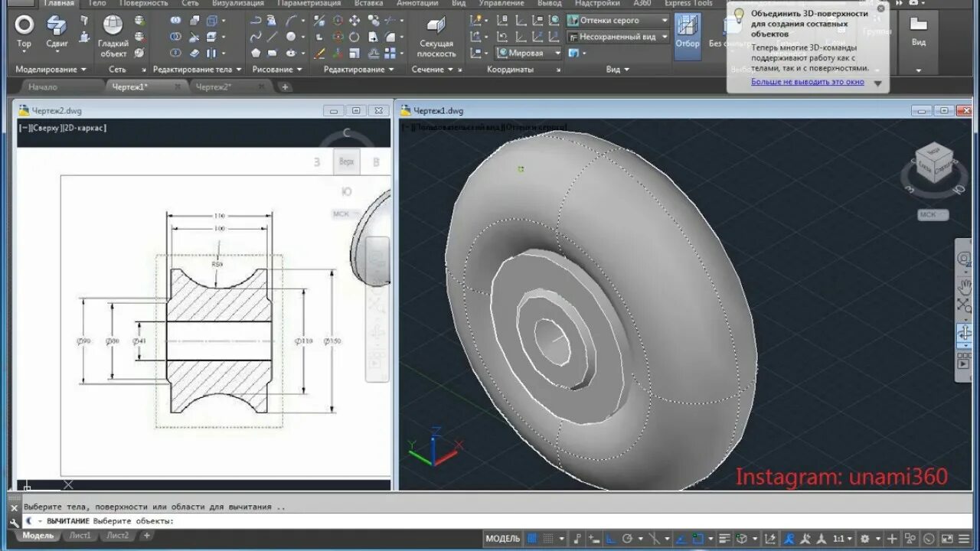The height and width of the screenshot is (551, 980).
Task: Pick the spline drawing tool
Action: point(256,36)
